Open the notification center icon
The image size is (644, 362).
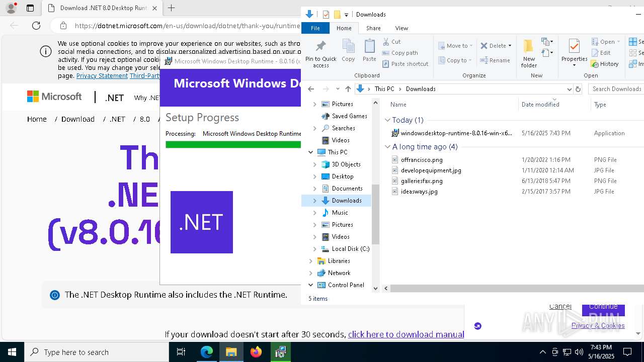click(x=627, y=352)
